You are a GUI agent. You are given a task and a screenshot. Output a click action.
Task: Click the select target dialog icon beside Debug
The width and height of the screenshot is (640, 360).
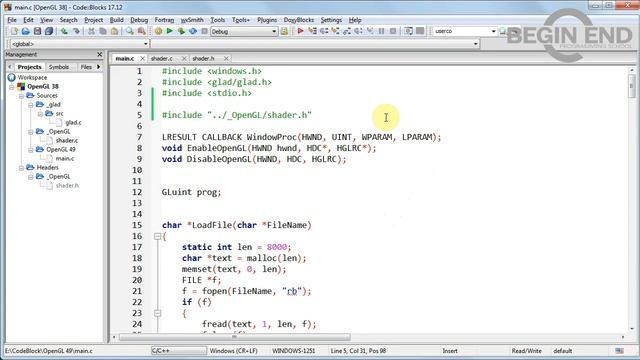284,31
